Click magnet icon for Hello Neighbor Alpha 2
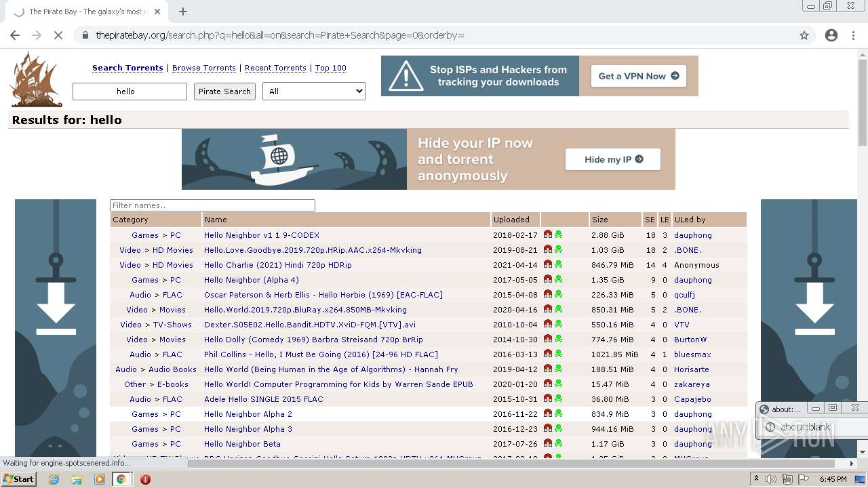 (x=548, y=413)
